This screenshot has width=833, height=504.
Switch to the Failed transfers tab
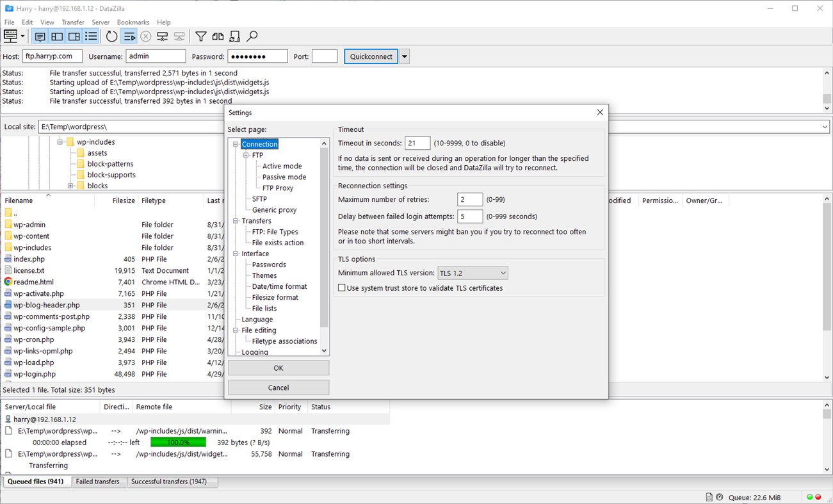(x=99, y=481)
